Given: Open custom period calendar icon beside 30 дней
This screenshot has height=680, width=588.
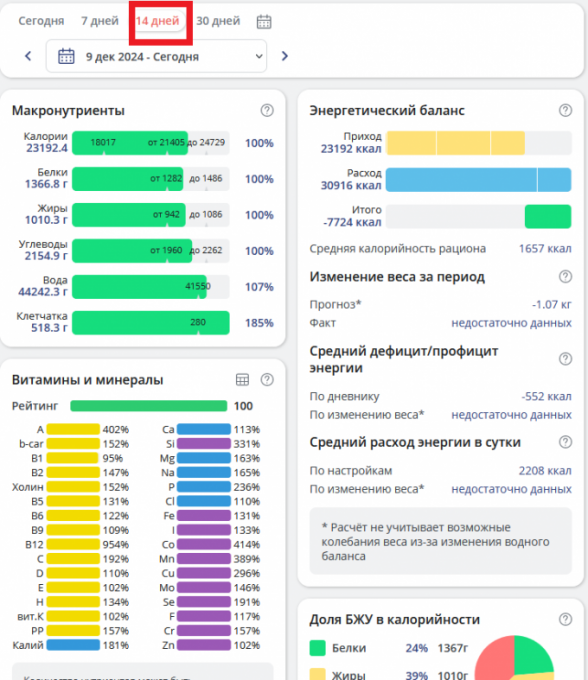Looking at the screenshot, I should [x=264, y=21].
